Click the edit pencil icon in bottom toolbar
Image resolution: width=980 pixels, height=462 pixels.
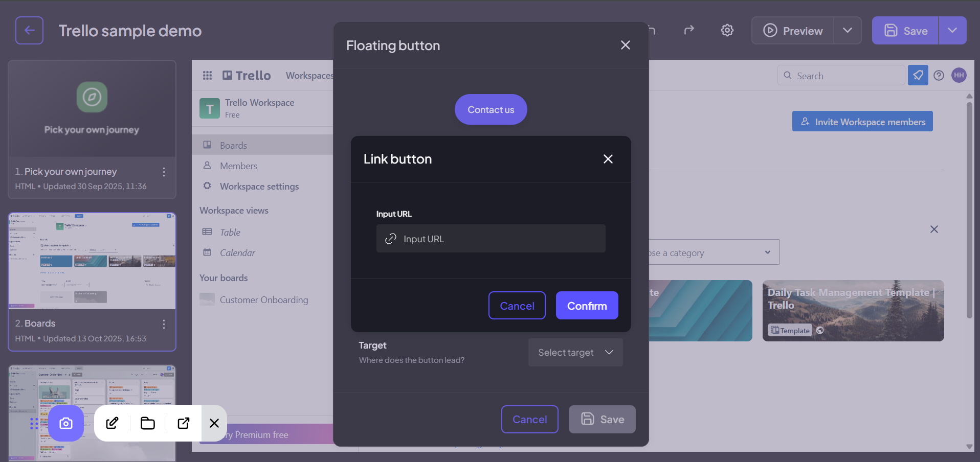click(x=112, y=423)
